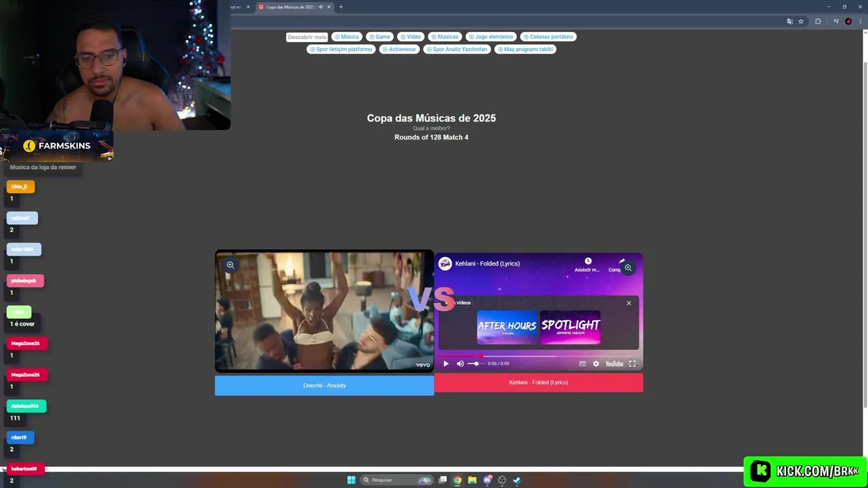Open the Spor Analiz Yazılımları tag

pyautogui.click(x=456, y=49)
